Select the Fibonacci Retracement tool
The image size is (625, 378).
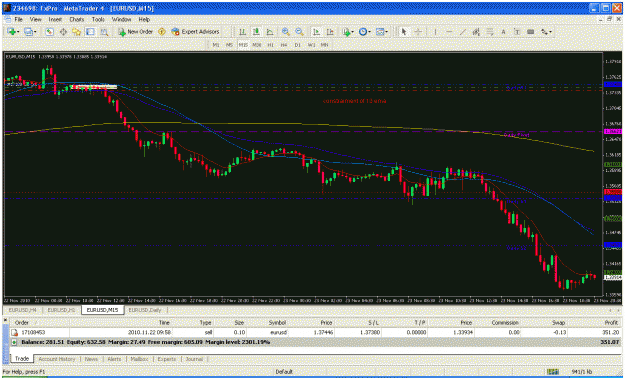click(x=490, y=32)
